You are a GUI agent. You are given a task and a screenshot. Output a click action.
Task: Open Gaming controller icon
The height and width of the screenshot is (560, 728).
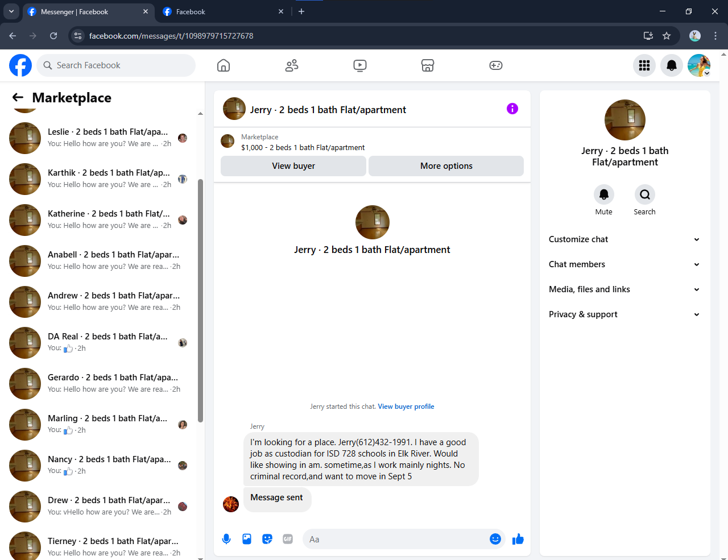[x=496, y=65]
